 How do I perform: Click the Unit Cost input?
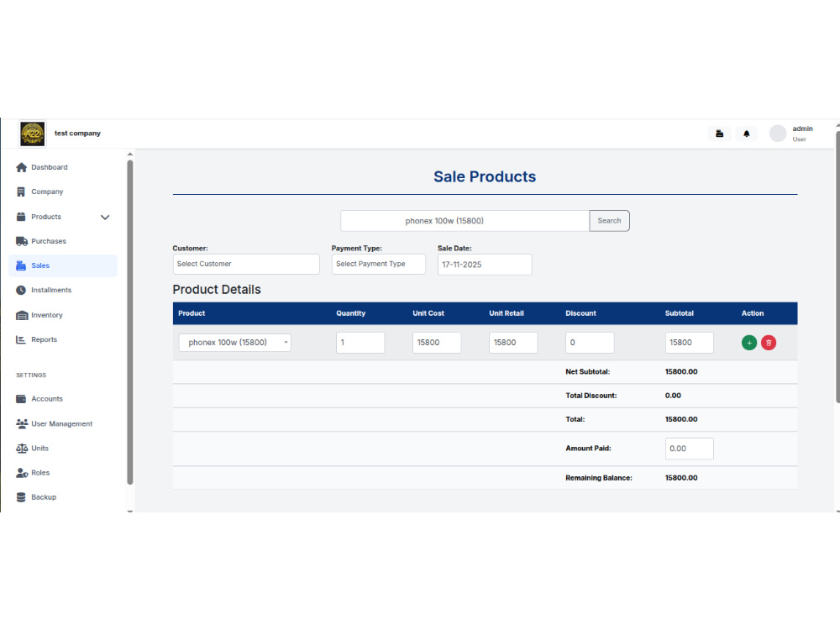pyautogui.click(x=437, y=343)
